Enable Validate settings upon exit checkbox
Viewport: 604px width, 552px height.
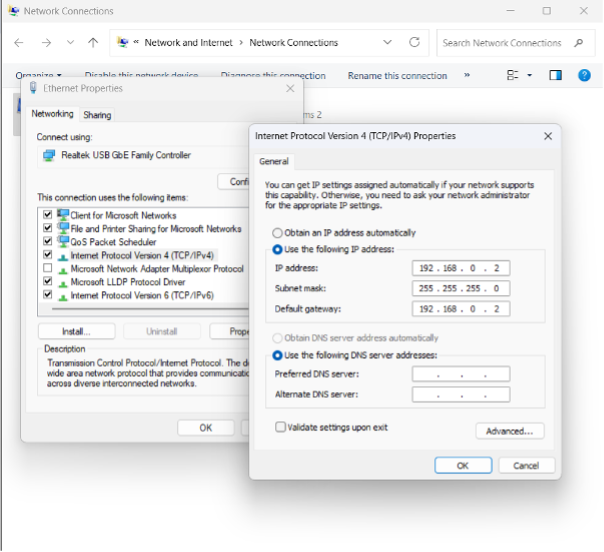[281, 426]
